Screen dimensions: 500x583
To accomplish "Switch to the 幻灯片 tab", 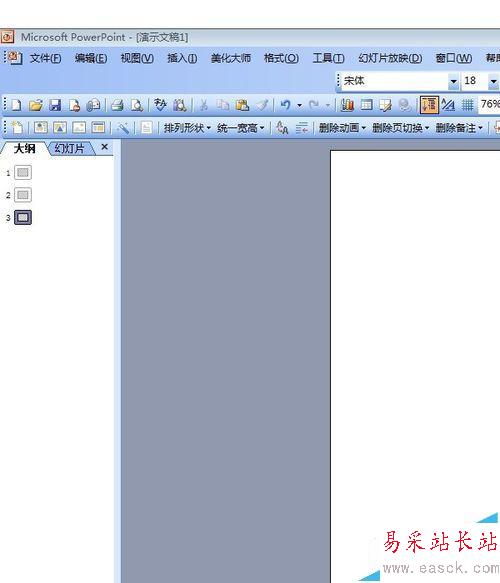I will point(70,148).
